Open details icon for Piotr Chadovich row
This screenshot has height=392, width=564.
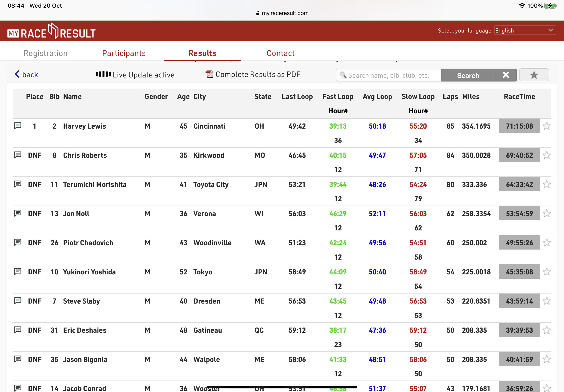click(18, 242)
